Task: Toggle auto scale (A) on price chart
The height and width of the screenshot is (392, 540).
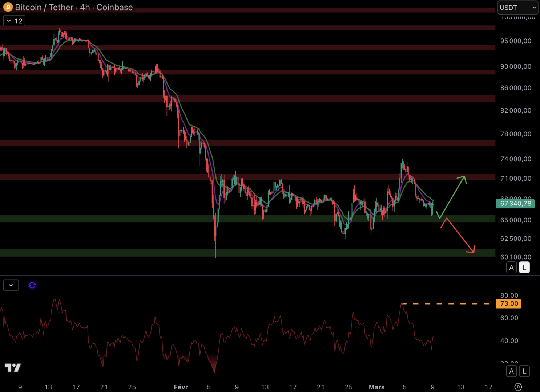Action: click(511, 268)
